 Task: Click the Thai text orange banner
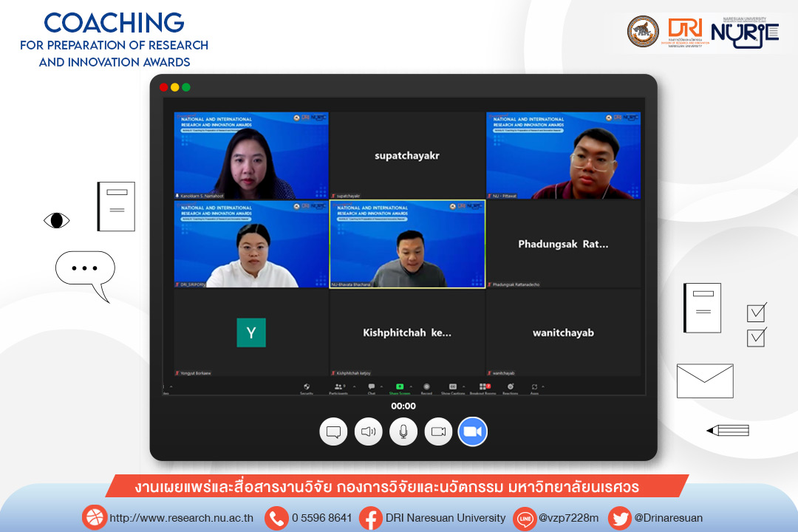pyautogui.click(x=397, y=487)
